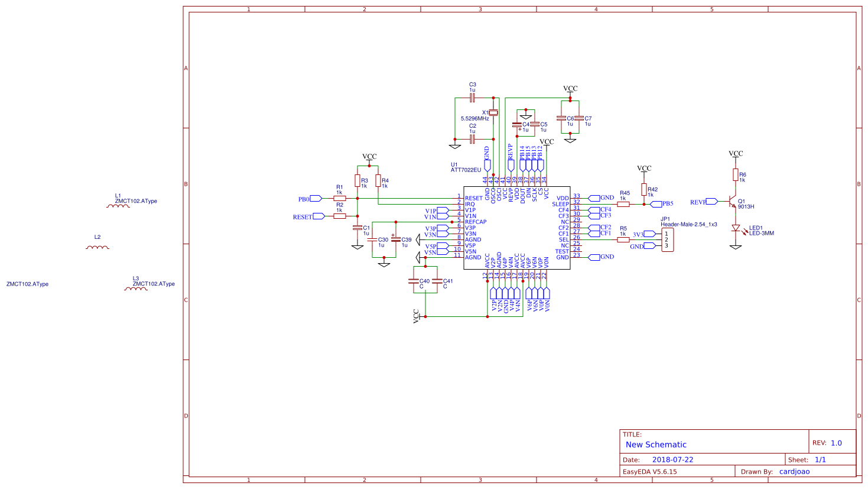Select the R45 resistor symbol
Image resolution: width=868 pixels, height=489 pixels.
pos(623,204)
